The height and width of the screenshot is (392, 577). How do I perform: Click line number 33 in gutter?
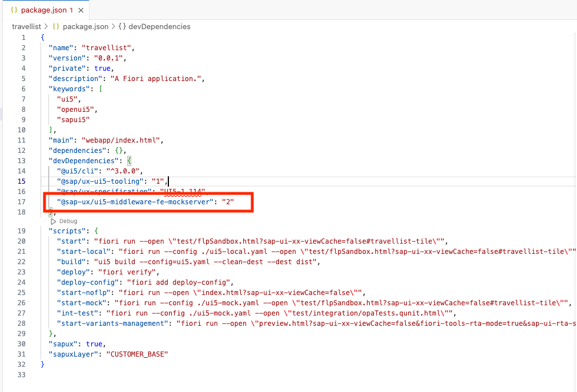click(21, 375)
